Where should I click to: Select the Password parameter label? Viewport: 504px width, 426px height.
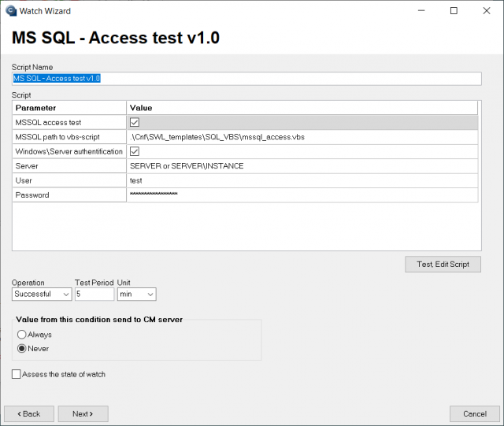tap(69, 194)
